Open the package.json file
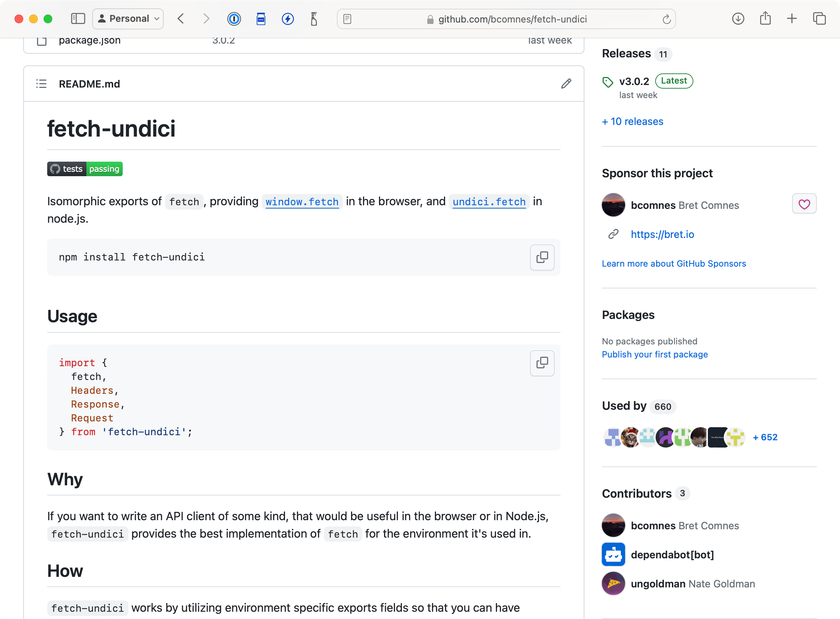 (x=89, y=40)
